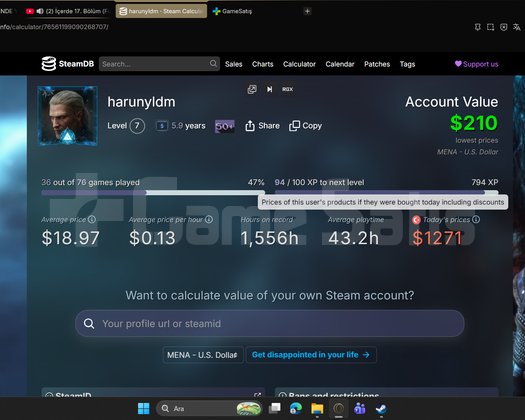The width and height of the screenshot is (525, 420).
Task: Open a new browser tab with plus button
Action: click(x=307, y=11)
